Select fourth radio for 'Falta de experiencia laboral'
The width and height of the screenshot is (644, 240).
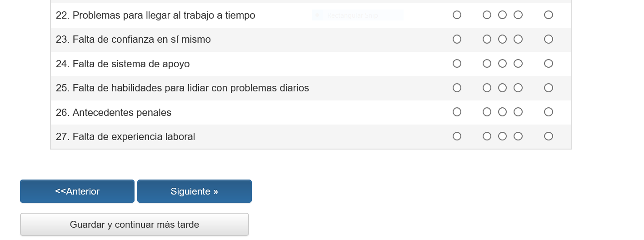point(518,136)
